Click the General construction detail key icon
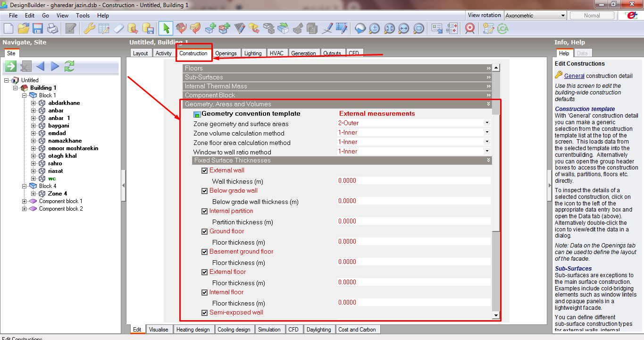This screenshot has height=340, width=644. (559, 75)
